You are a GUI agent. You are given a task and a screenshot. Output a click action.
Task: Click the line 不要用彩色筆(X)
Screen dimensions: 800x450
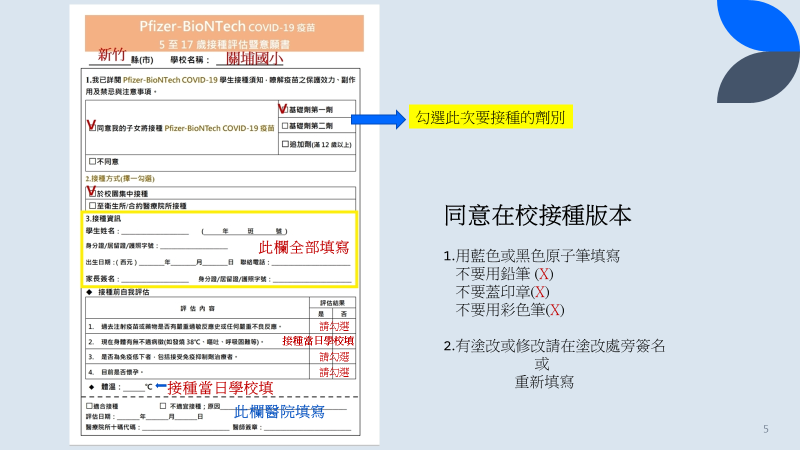pyautogui.click(x=510, y=310)
